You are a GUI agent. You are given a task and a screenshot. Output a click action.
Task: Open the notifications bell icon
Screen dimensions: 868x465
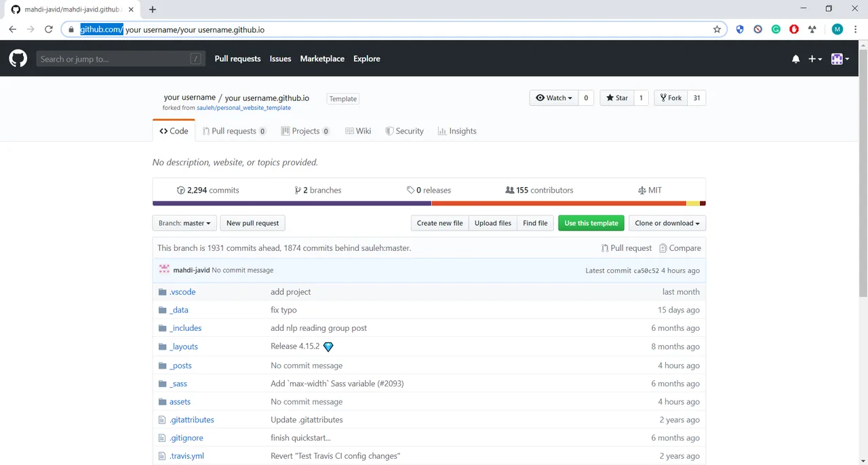pyautogui.click(x=795, y=59)
